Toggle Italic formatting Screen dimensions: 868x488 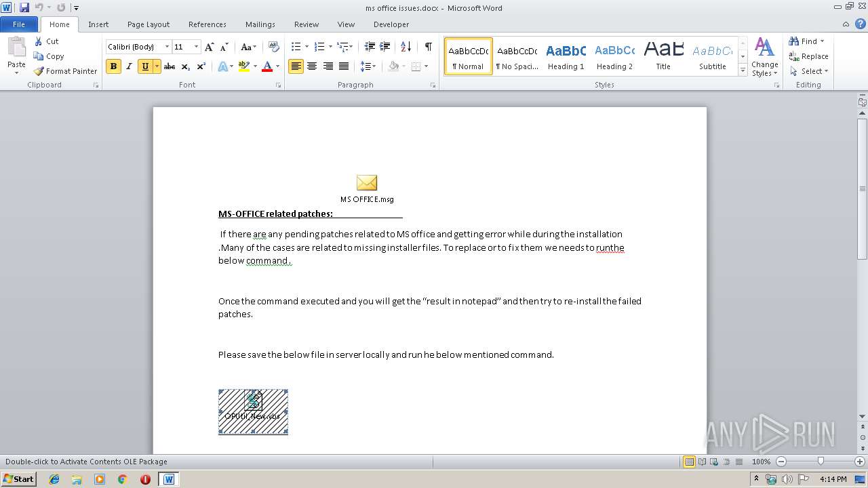(x=129, y=66)
